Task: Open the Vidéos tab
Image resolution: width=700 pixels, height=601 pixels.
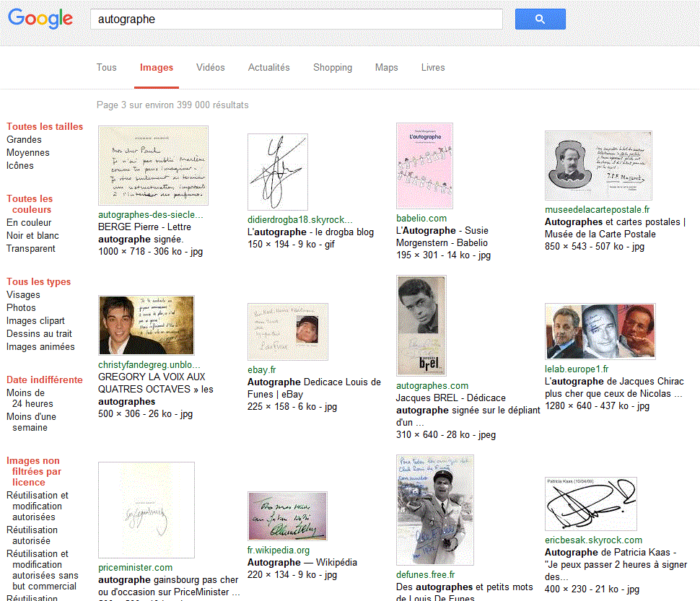Action: coord(210,67)
